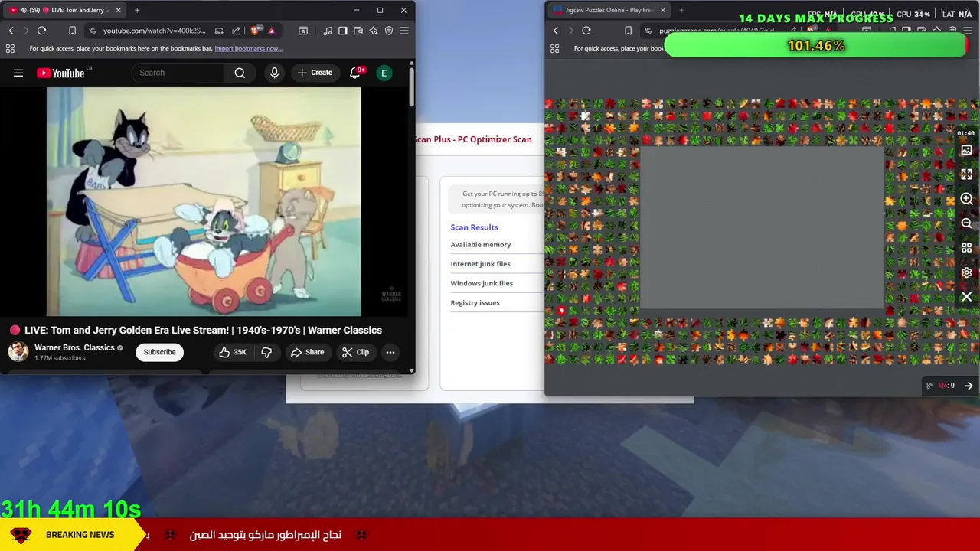The height and width of the screenshot is (551, 980).
Task: Click the PC Optimizer Scan window title
Action: pyautogui.click(x=474, y=139)
